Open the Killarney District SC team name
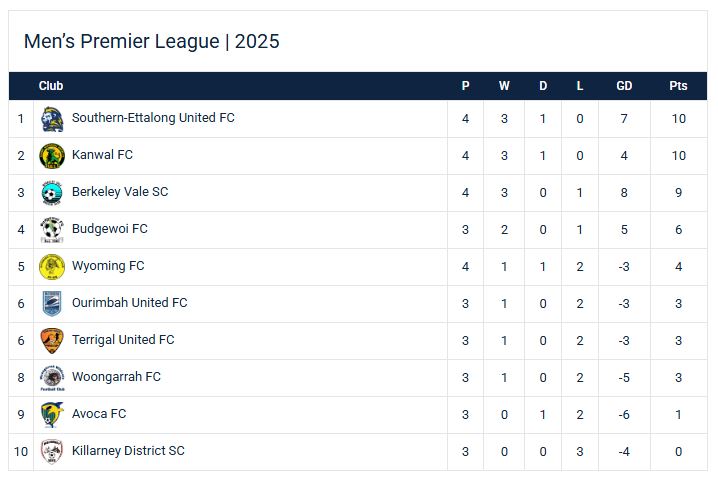The width and height of the screenshot is (718, 479). [128, 451]
